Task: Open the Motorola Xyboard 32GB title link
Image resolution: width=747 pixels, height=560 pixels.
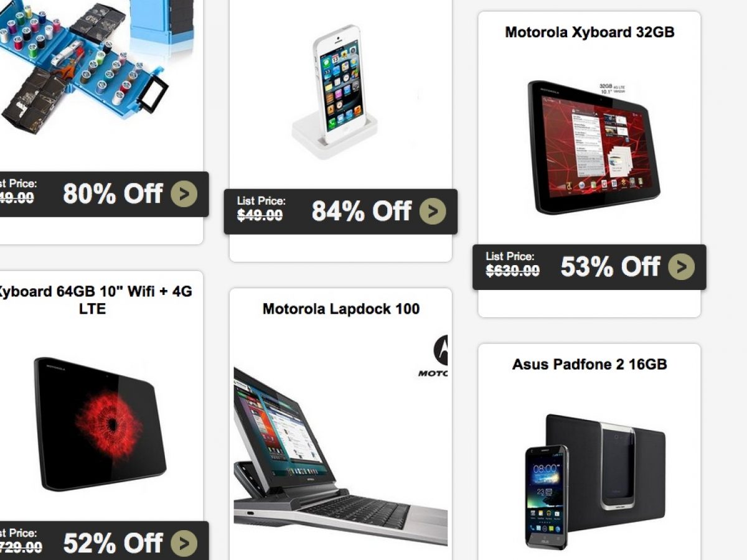Action: [x=590, y=32]
